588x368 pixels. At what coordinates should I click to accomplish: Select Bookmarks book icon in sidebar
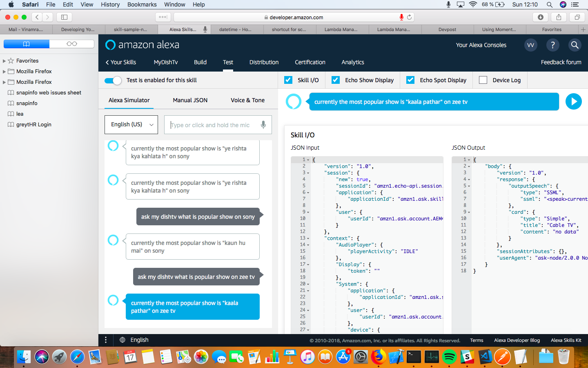27,44
